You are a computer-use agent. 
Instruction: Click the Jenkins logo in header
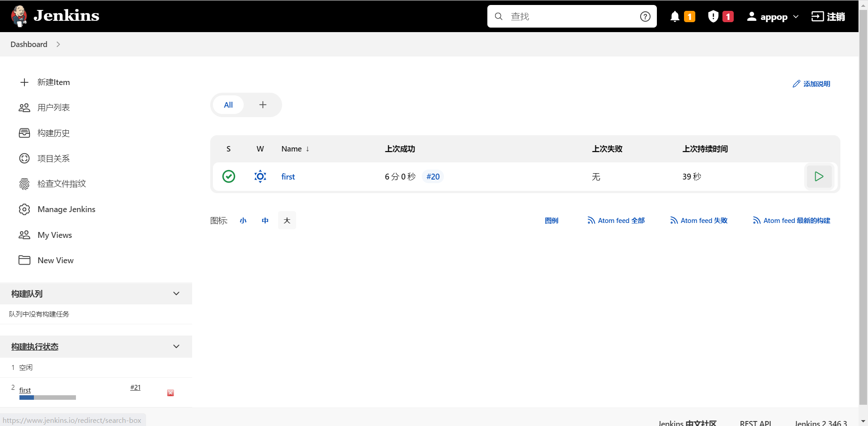click(55, 16)
